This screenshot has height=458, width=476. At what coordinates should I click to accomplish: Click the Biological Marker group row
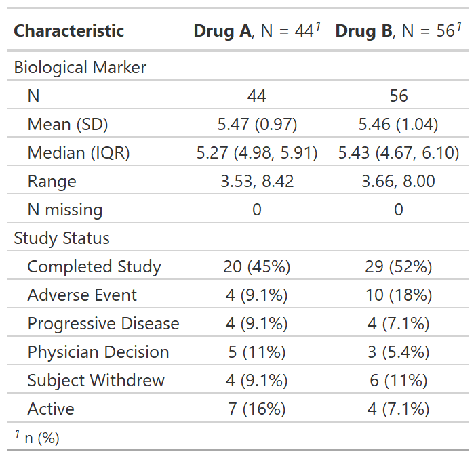coord(80,67)
